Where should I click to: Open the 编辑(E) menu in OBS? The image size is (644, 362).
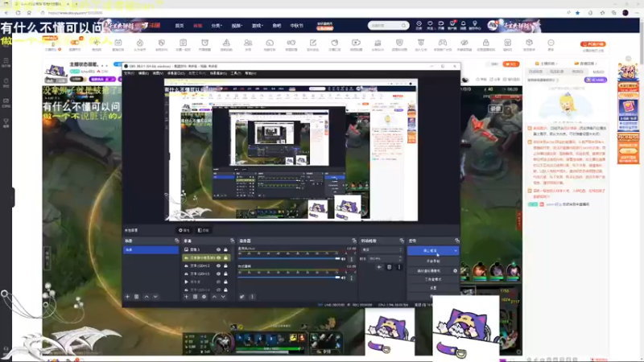pos(143,73)
